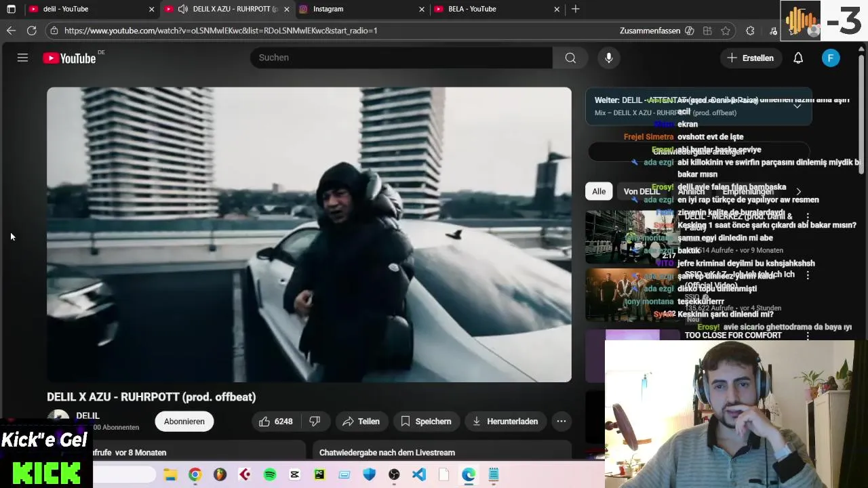Viewport: 868px width, 488px height.
Task: Launch Google Chrome from the taskbar
Action: click(195, 474)
